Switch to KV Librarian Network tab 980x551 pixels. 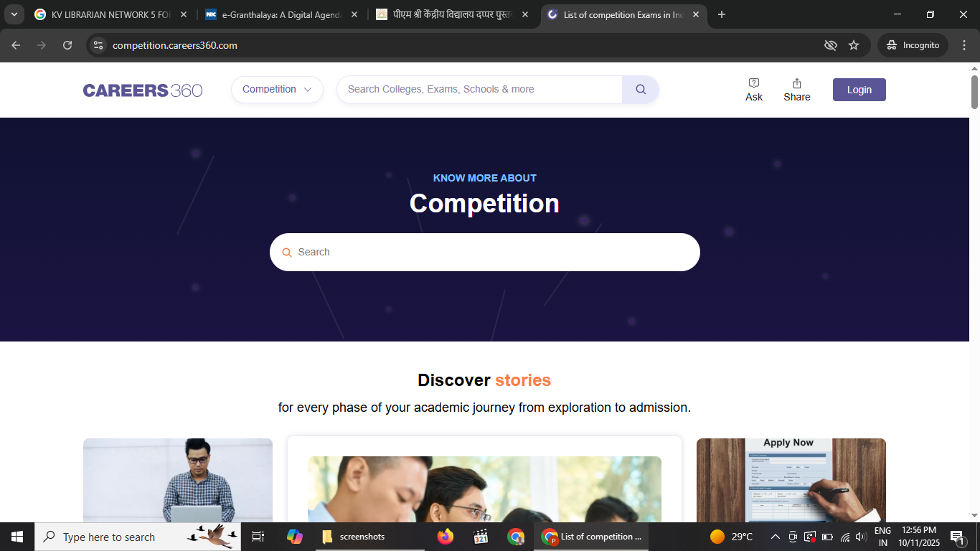[110, 14]
